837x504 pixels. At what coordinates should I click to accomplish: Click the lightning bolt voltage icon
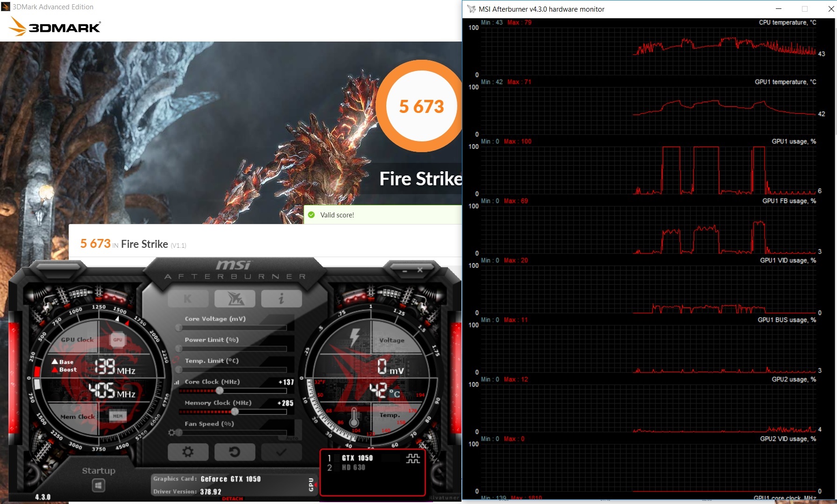tap(355, 337)
